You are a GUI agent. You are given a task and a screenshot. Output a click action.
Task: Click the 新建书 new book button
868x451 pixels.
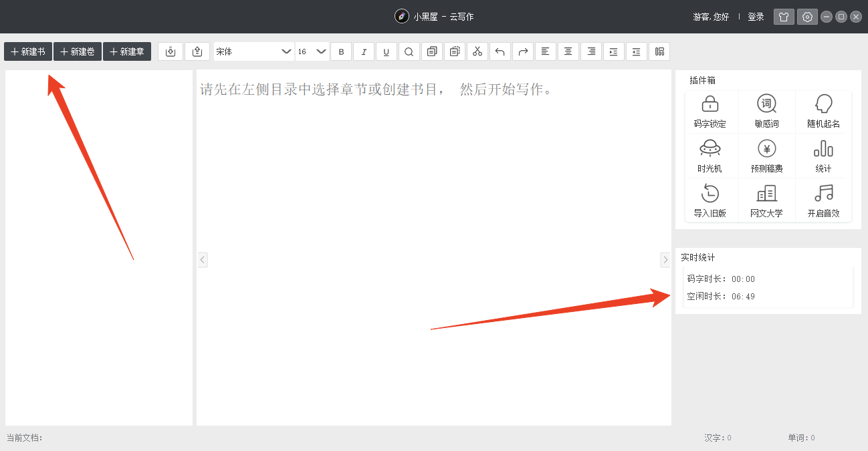click(28, 51)
